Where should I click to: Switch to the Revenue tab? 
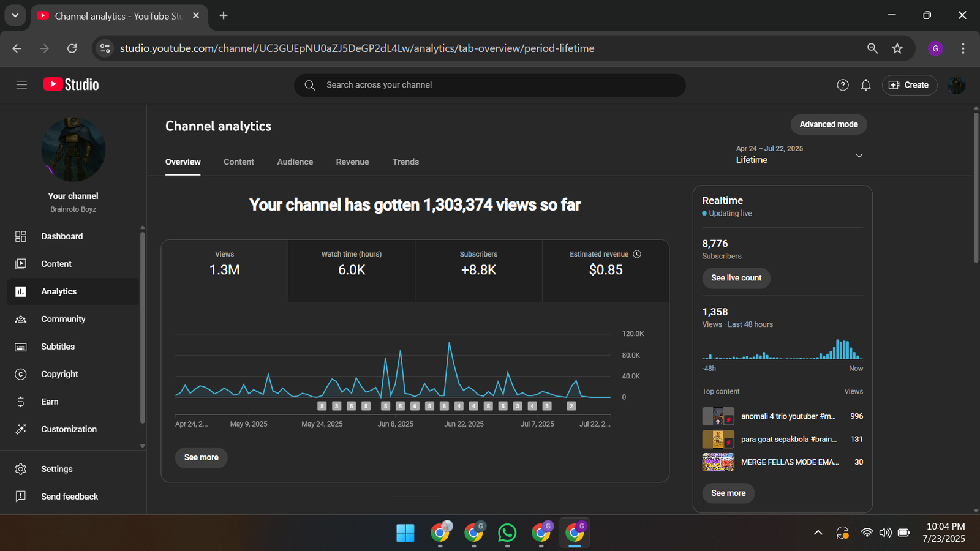[x=352, y=162]
